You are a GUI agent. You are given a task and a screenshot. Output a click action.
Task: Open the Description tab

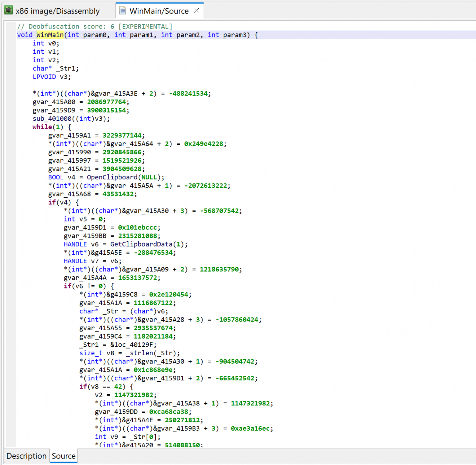point(26,456)
